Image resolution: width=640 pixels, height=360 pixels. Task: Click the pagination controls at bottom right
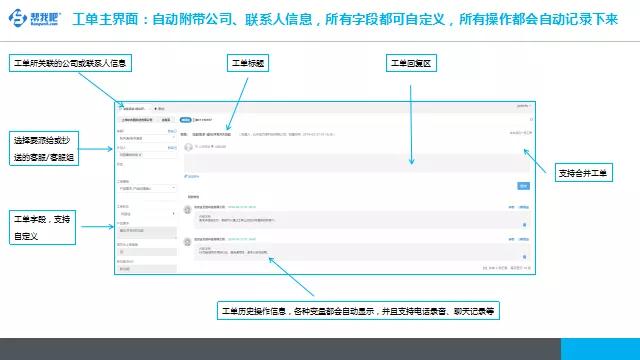click(x=507, y=268)
